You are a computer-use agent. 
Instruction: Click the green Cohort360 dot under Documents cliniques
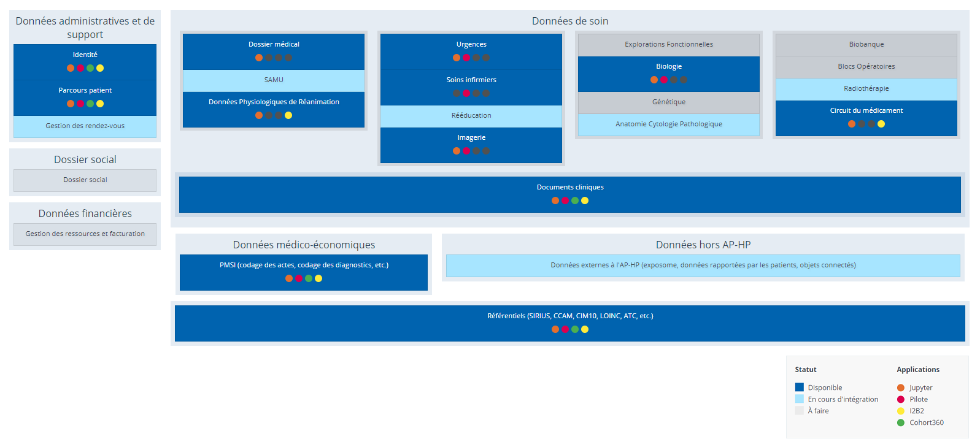[x=575, y=201]
